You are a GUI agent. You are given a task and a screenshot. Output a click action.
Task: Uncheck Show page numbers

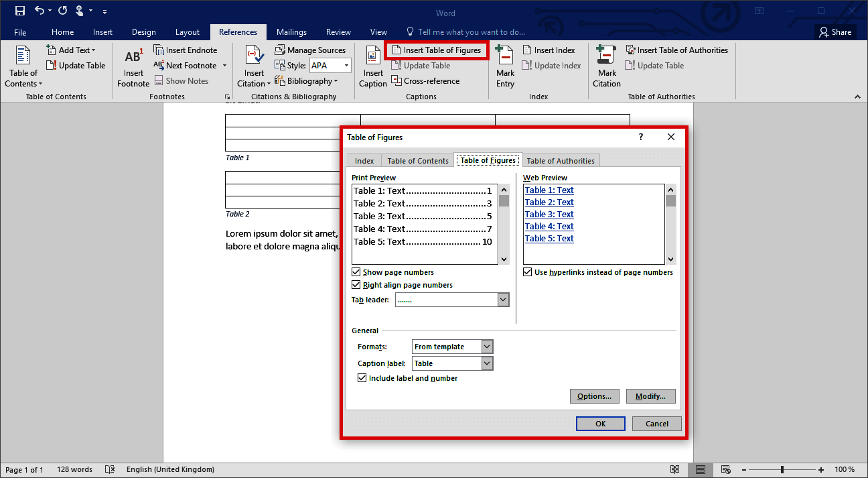coord(356,272)
